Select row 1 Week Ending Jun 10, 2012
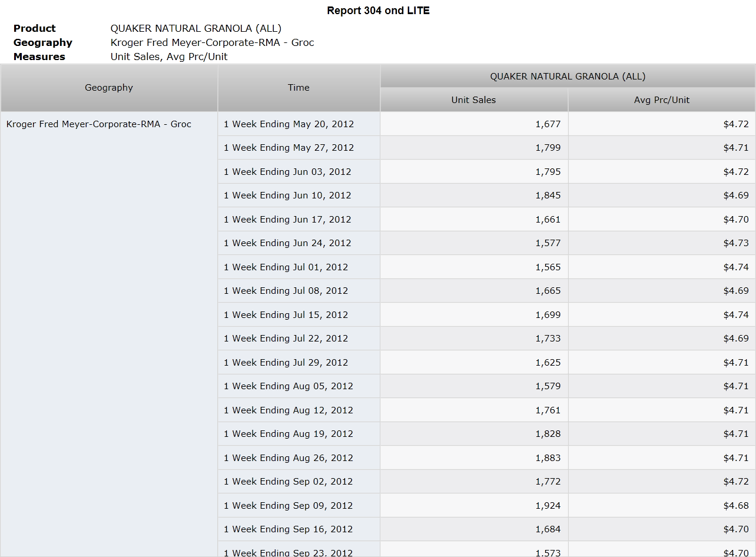The width and height of the screenshot is (756, 557). pos(299,195)
